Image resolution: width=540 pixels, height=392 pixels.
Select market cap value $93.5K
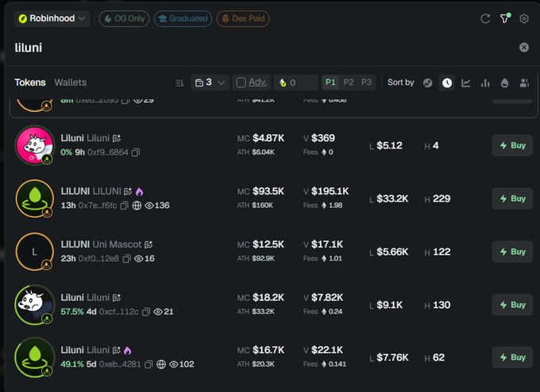[268, 191]
